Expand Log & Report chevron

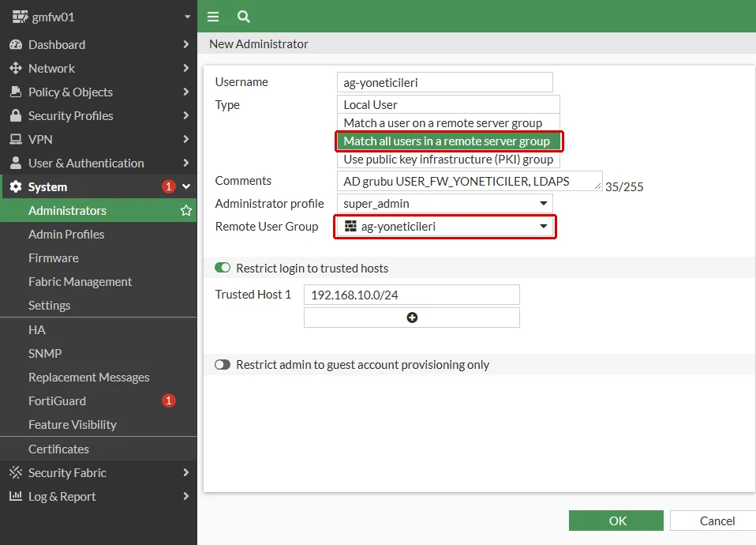point(186,496)
